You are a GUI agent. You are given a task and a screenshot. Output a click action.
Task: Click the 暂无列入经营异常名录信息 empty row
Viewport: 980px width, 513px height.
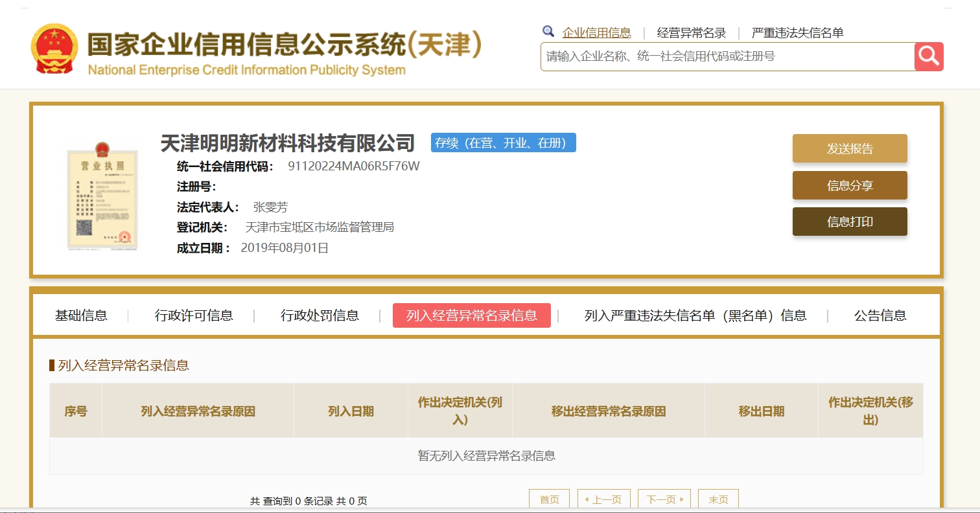coord(486,455)
